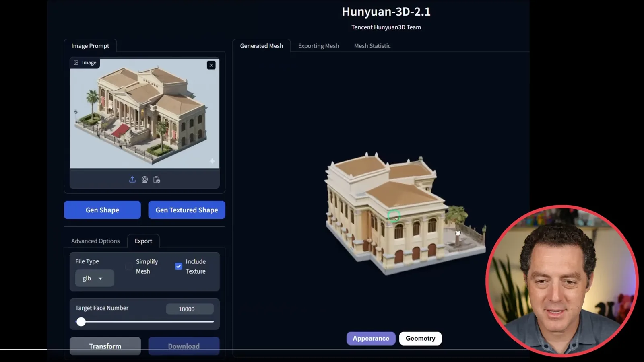Screen dimensions: 644x362
Task: Click the Image label icon
Action: (76, 63)
